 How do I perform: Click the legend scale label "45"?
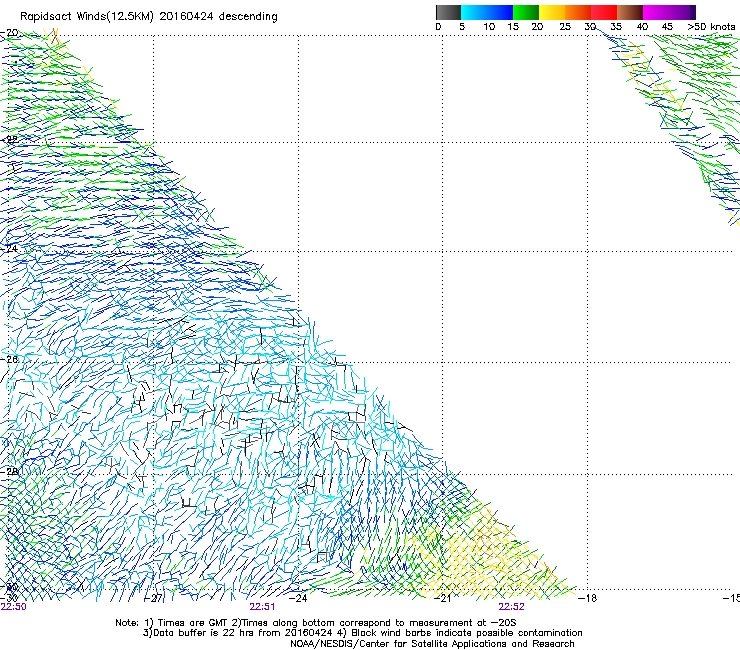tap(667, 27)
